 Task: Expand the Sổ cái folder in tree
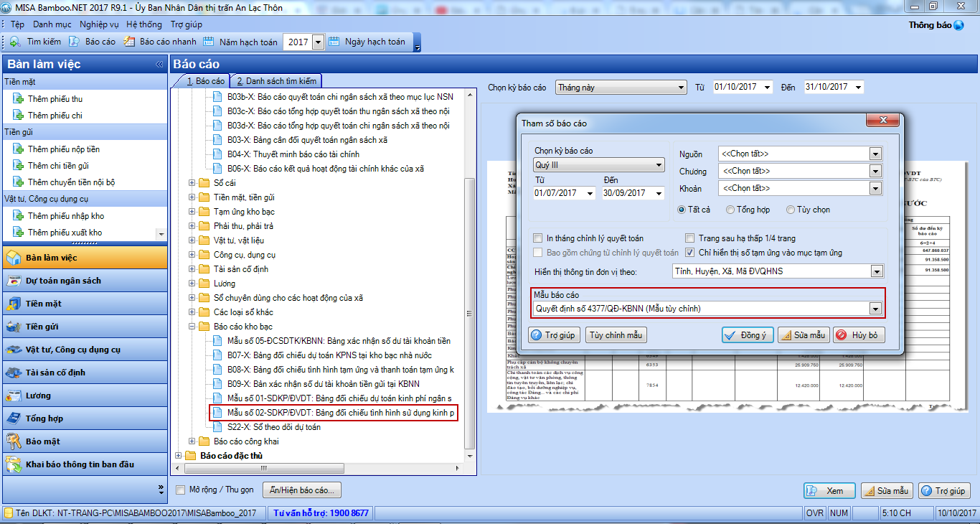(x=192, y=183)
